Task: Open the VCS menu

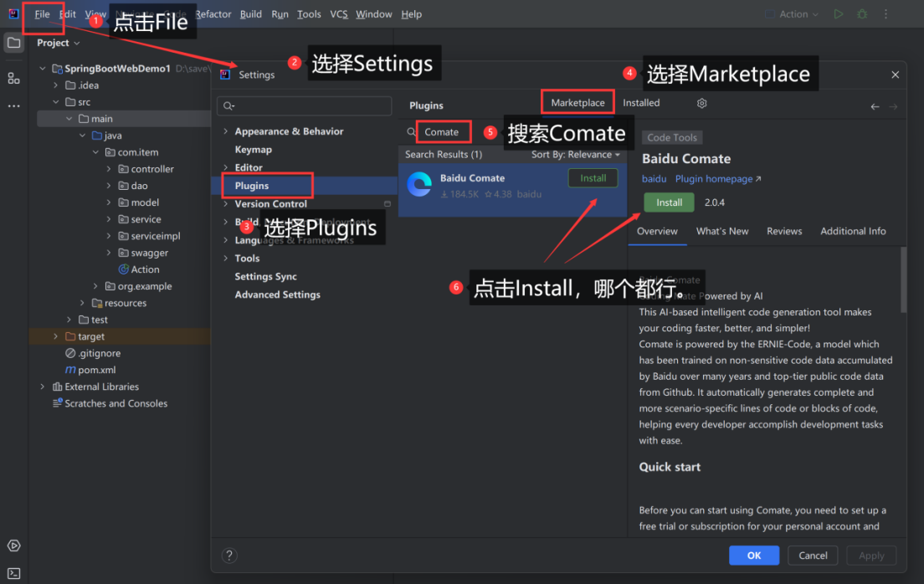Action: 339,14
